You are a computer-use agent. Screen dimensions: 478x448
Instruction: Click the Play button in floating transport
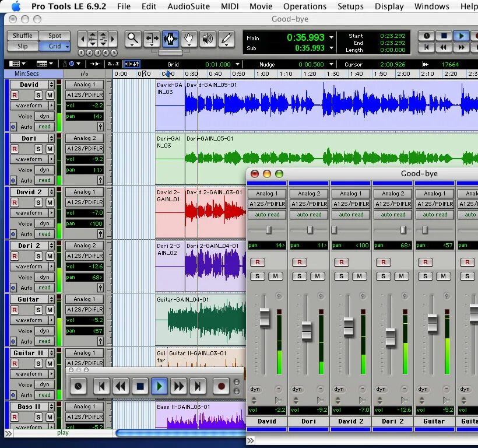click(x=159, y=386)
